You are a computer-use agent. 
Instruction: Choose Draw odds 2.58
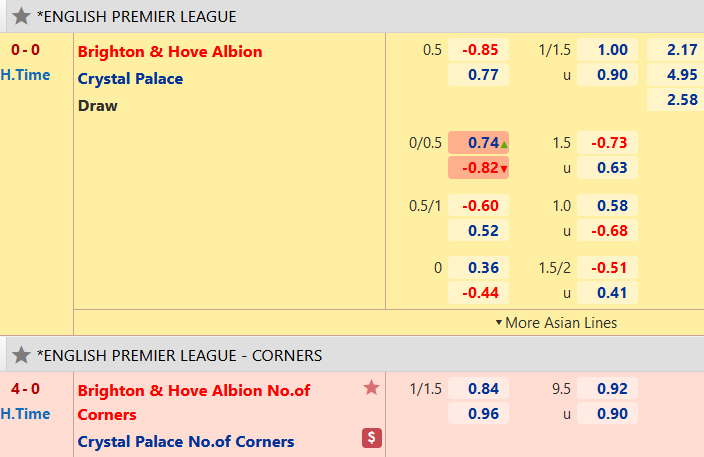click(x=672, y=100)
